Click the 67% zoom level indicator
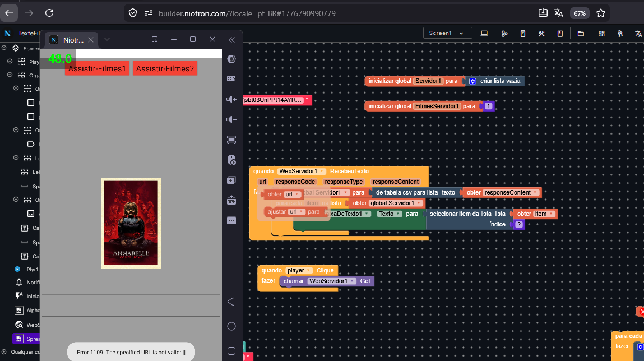The width and height of the screenshot is (644, 361). pos(580,13)
